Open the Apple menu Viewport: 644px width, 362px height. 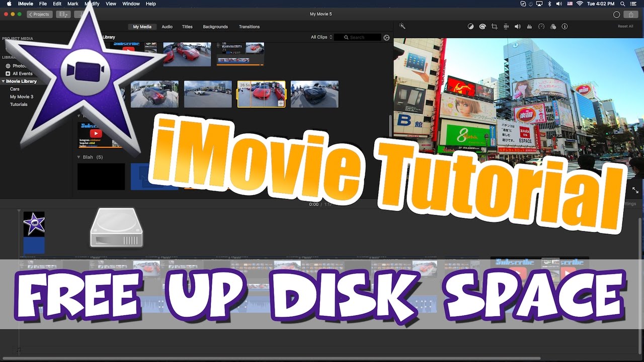tap(9, 4)
